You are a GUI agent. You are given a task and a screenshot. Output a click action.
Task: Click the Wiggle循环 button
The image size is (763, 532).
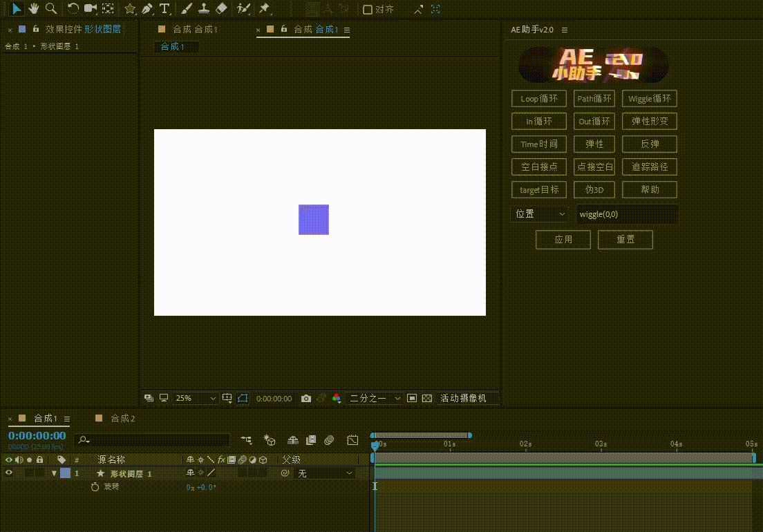point(649,99)
